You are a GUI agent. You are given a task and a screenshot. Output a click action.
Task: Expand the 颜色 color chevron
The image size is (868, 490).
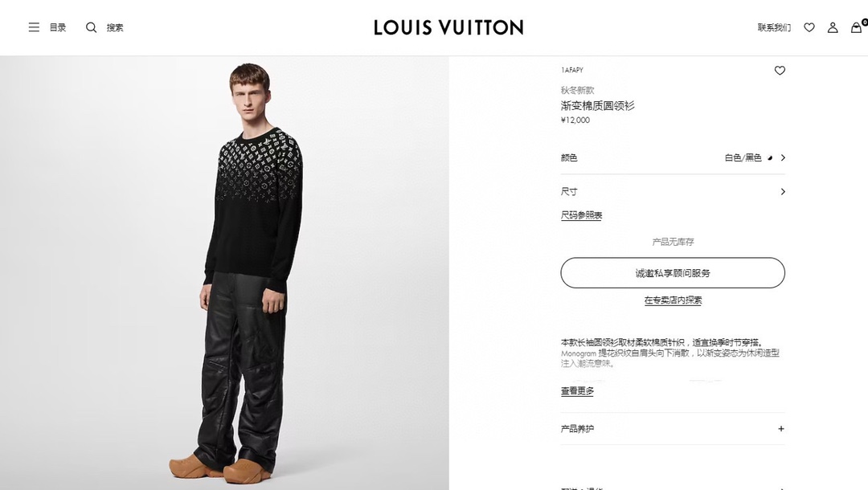tap(783, 157)
